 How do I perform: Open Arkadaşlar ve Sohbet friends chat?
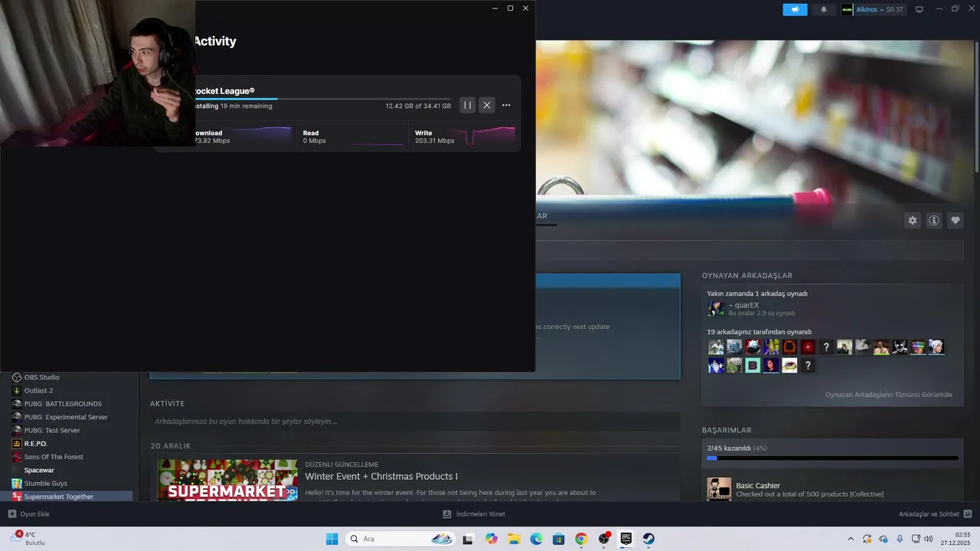click(x=935, y=514)
